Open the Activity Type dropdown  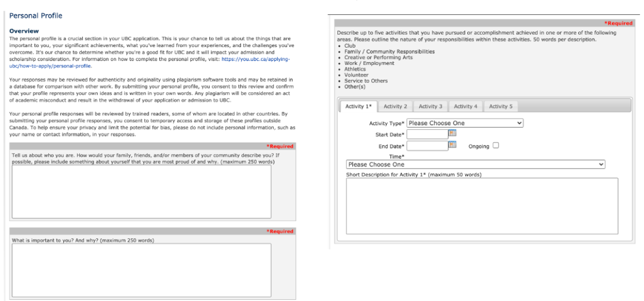tap(465, 123)
